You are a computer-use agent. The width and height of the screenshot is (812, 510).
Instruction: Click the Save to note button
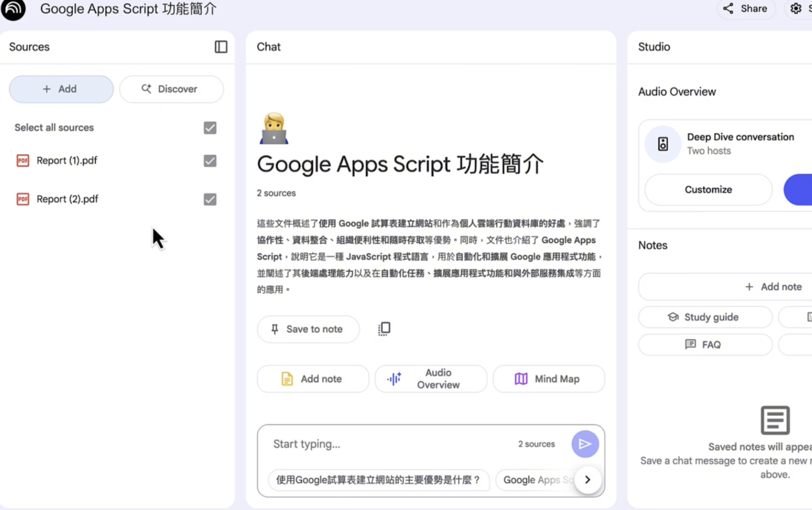pyautogui.click(x=308, y=329)
